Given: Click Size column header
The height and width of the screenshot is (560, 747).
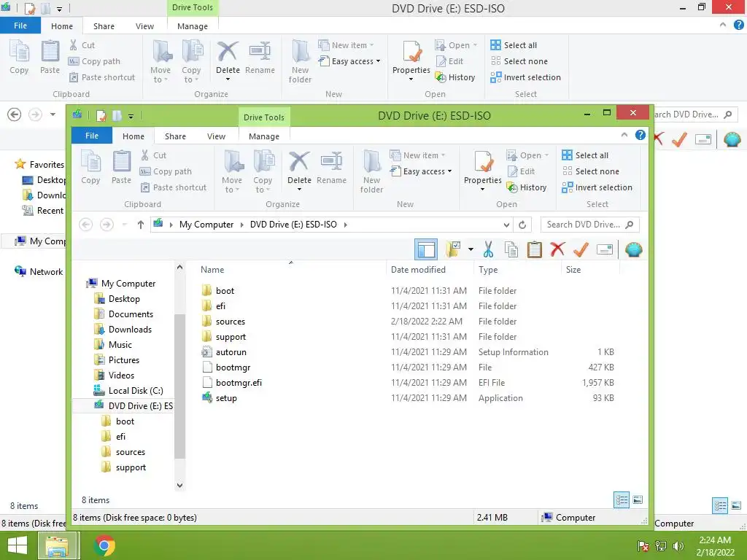Looking at the screenshot, I should point(573,270).
